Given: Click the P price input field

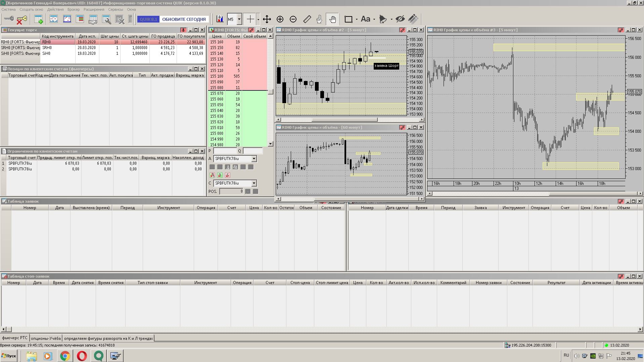Looking at the screenshot, I should pyautogui.click(x=225, y=151).
